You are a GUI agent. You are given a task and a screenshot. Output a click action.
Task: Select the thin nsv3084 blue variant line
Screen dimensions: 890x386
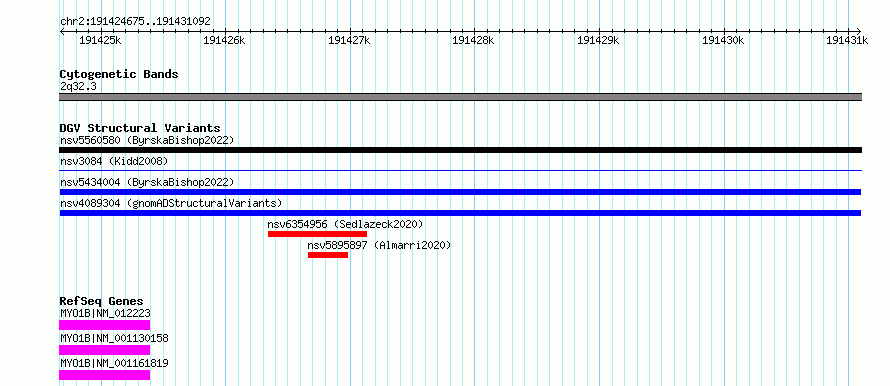tap(460, 170)
